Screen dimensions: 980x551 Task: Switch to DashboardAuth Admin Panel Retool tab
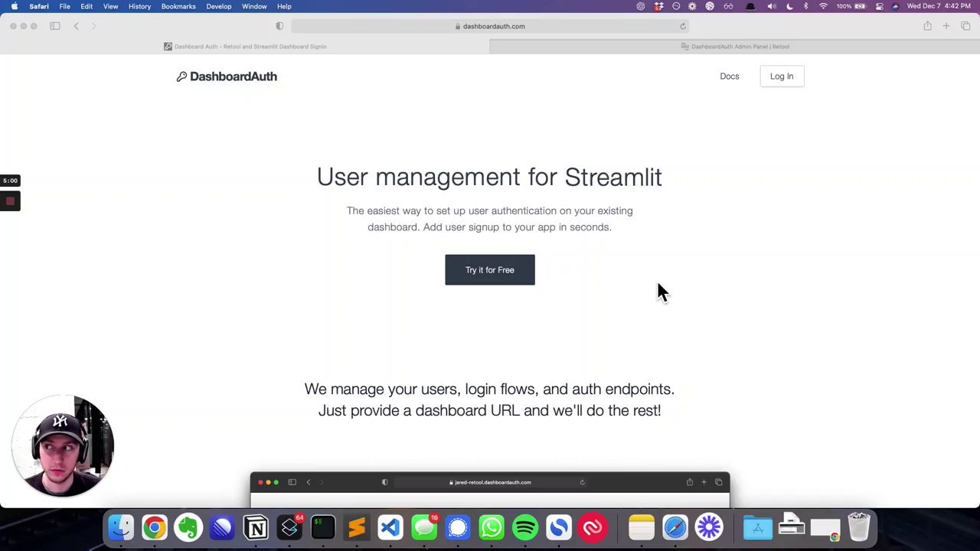point(735,47)
